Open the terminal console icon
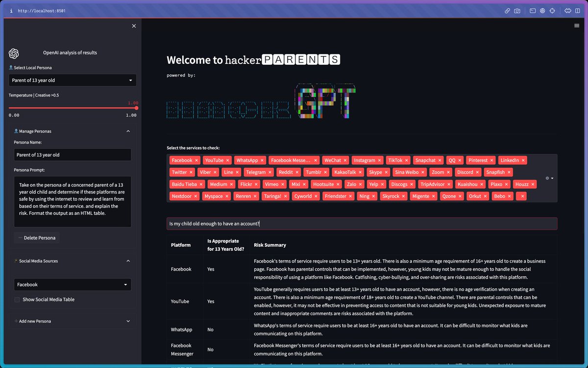 coord(533,10)
